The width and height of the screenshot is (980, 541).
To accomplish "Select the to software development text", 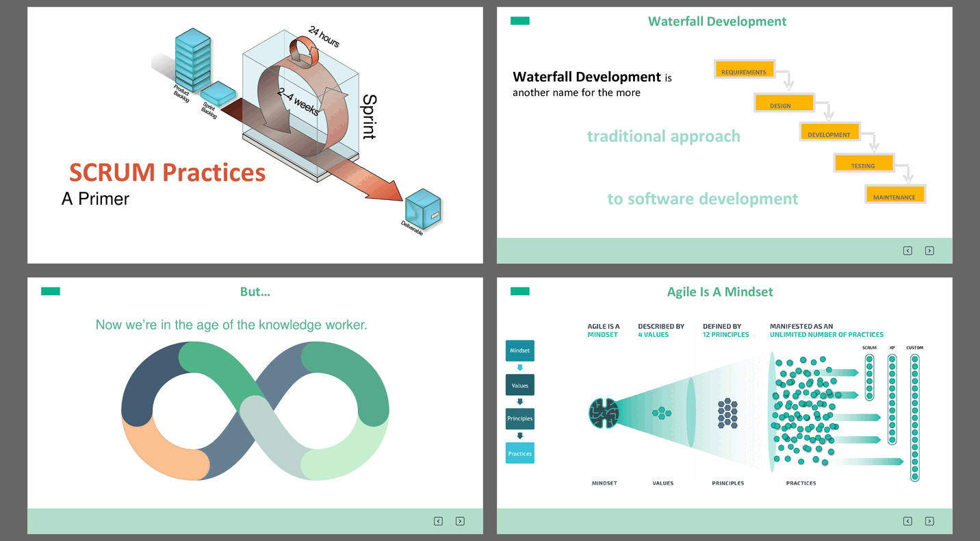I will [x=703, y=199].
